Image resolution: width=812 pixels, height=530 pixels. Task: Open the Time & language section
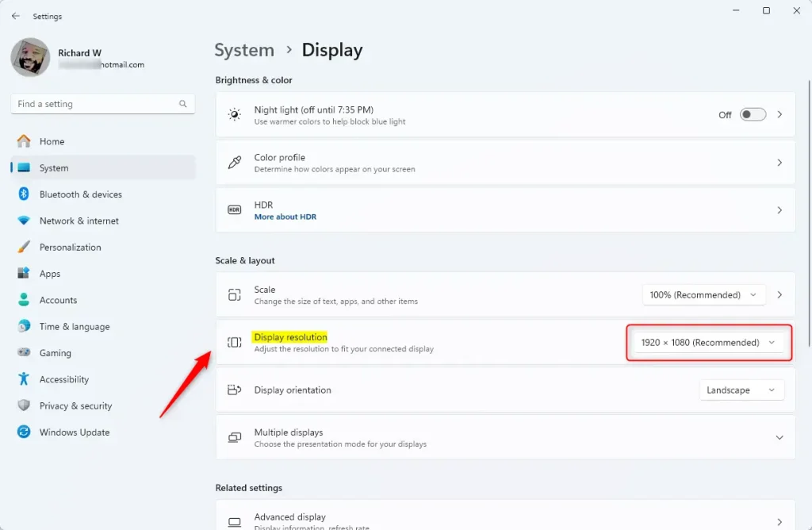[x=75, y=327]
